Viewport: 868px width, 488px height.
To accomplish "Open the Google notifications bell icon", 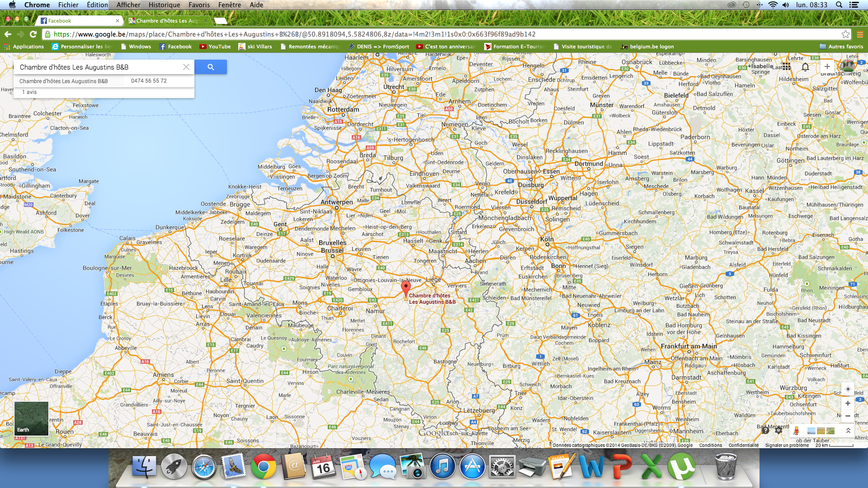I will click(805, 67).
